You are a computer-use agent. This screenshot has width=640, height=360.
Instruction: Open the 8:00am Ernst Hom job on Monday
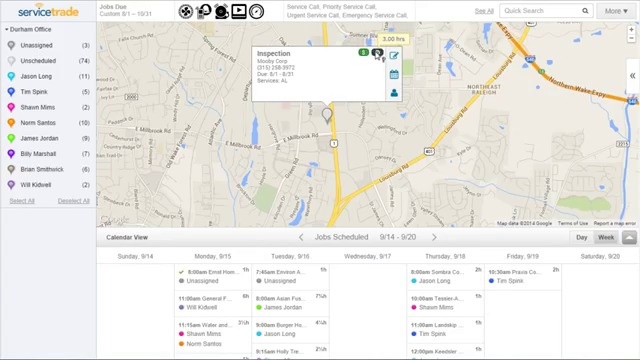pyautogui.click(x=213, y=276)
